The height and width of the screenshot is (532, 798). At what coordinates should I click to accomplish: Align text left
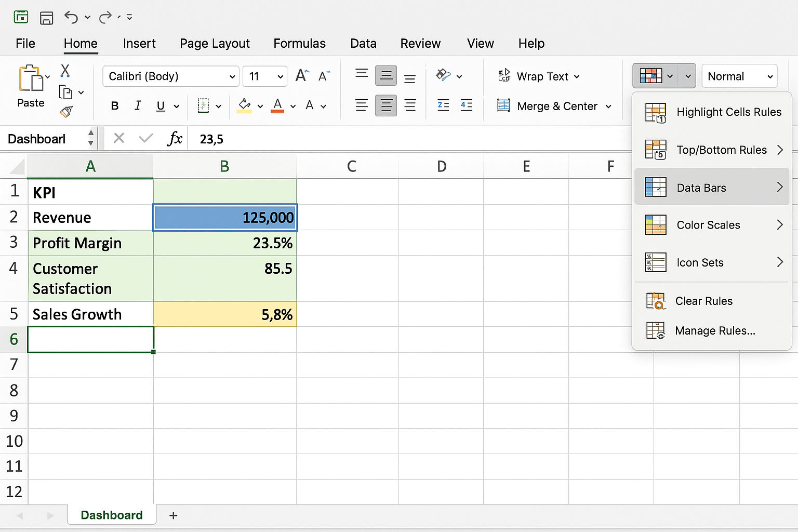(x=362, y=105)
